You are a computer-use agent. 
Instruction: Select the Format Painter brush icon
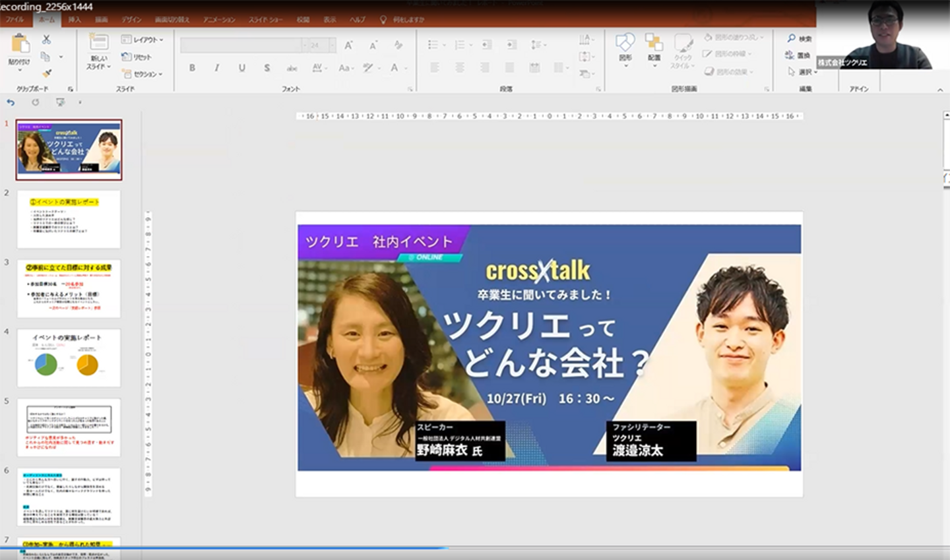click(46, 73)
